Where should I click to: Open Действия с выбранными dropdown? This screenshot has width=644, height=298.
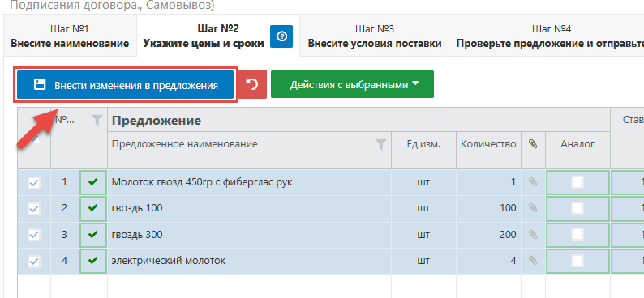(352, 84)
